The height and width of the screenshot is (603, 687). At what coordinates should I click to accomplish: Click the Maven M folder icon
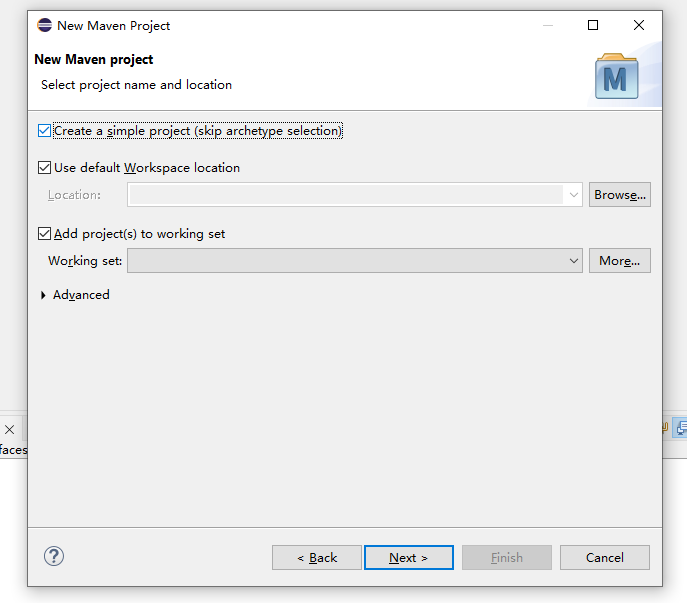(616, 76)
